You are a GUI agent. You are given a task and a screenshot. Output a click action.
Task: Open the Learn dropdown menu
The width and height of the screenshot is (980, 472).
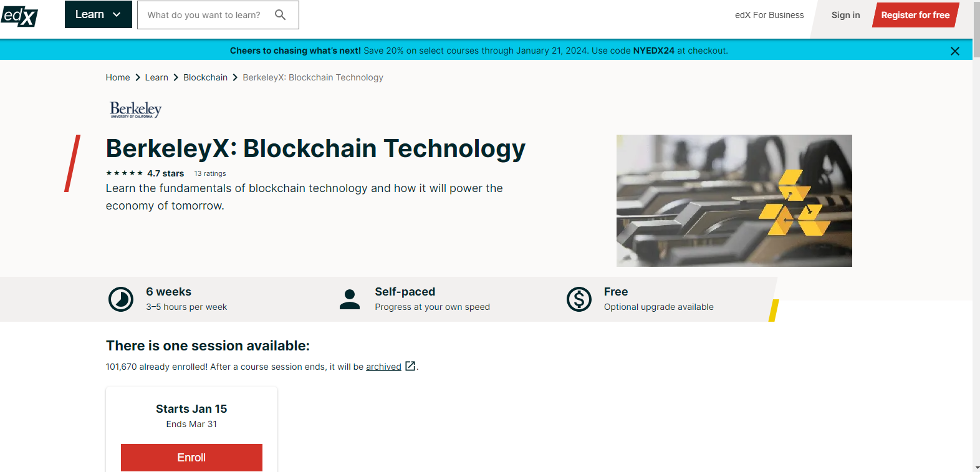[98, 14]
